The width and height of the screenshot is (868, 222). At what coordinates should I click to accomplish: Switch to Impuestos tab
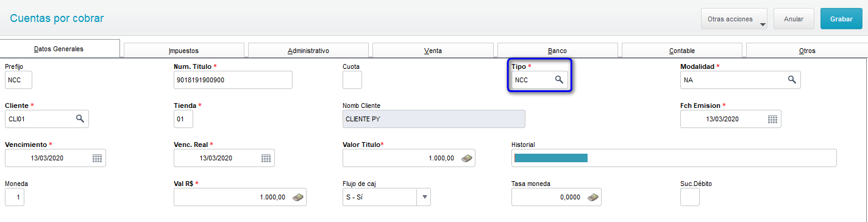pyautogui.click(x=184, y=51)
